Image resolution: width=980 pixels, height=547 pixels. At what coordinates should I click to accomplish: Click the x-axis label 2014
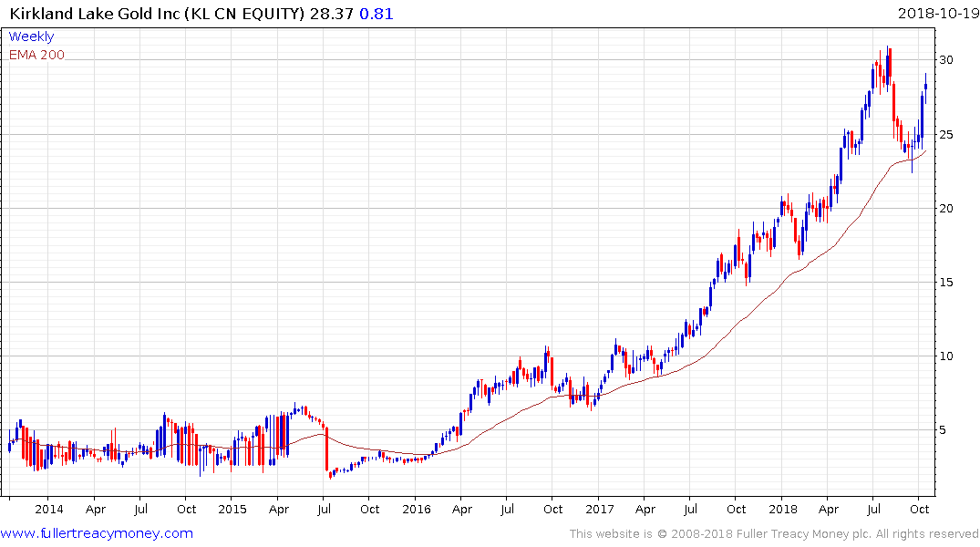[49, 509]
